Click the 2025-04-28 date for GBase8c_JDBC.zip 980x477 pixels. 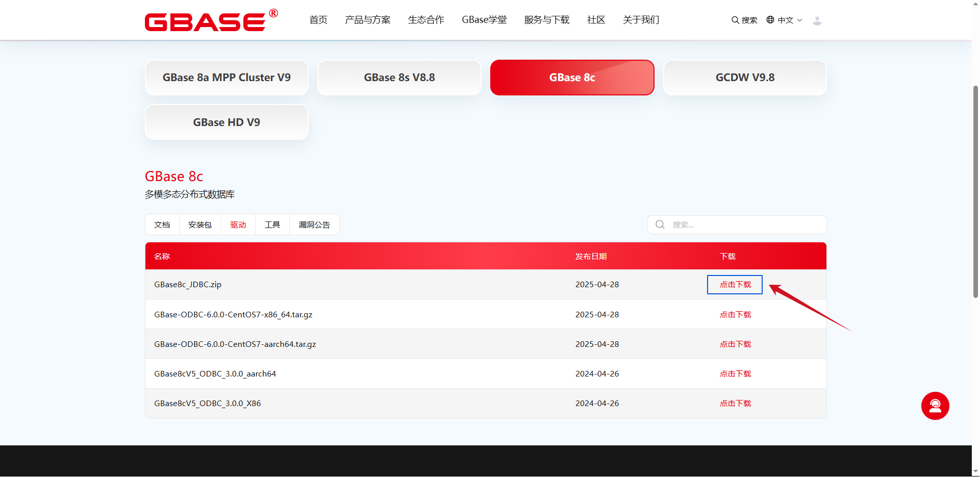(x=597, y=285)
